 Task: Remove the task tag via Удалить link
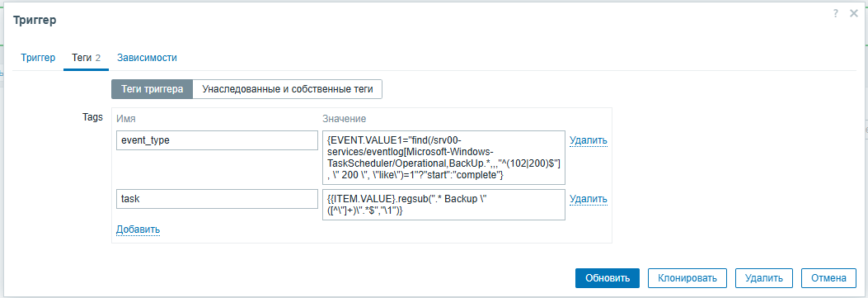pyautogui.click(x=589, y=200)
